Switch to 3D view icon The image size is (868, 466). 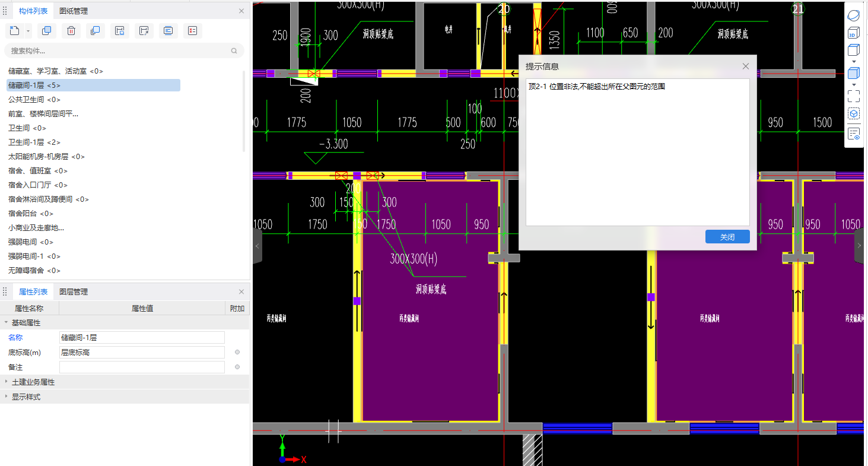[x=854, y=33]
